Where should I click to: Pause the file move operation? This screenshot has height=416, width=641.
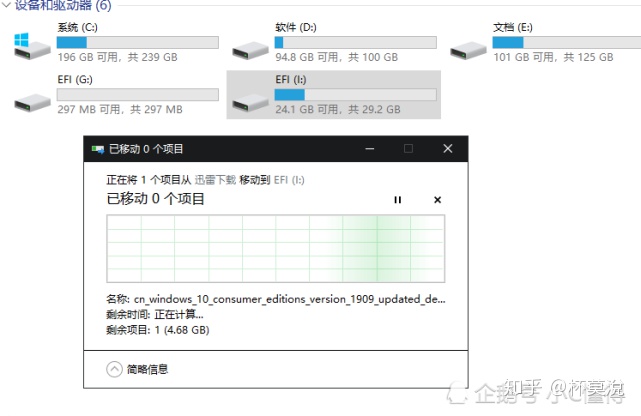click(x=397, y=200)
